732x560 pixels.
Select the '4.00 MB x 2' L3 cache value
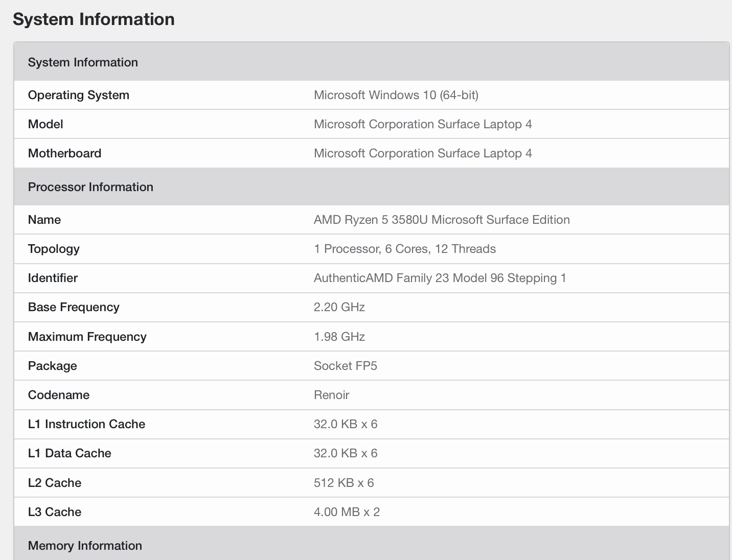[x=347, y=512]
